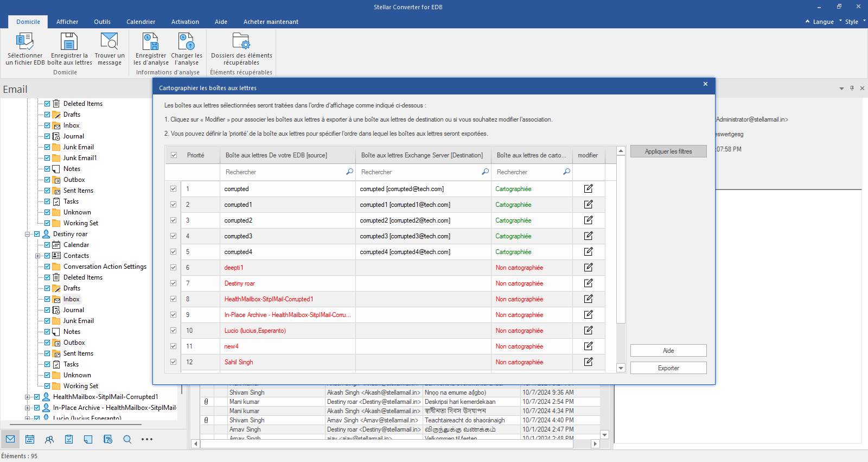Open Acheter maintenant tab
Screen dimensions: 868x462
(271, 22)
